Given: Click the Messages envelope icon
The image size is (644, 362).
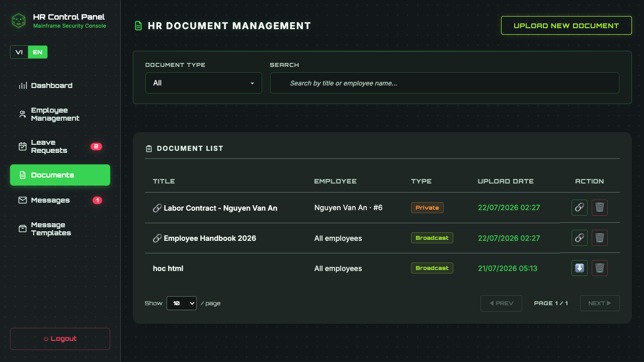Looking at the screenshot, I should [23, 200].
